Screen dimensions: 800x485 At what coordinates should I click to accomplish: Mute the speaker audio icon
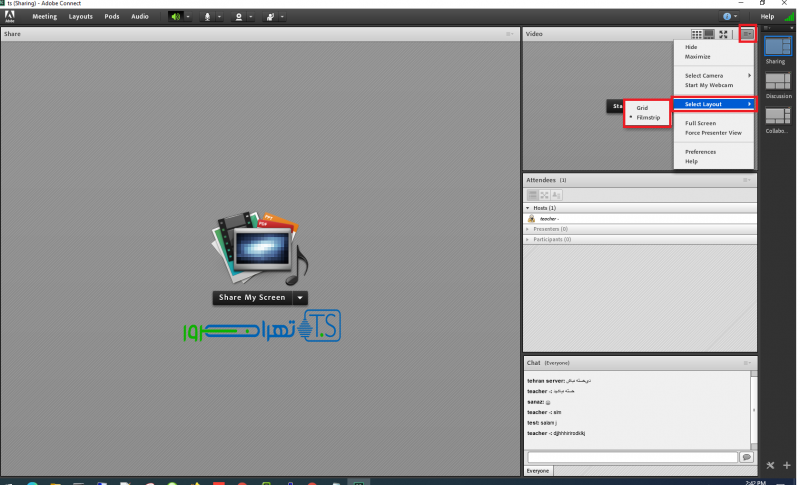click(176, 17)
